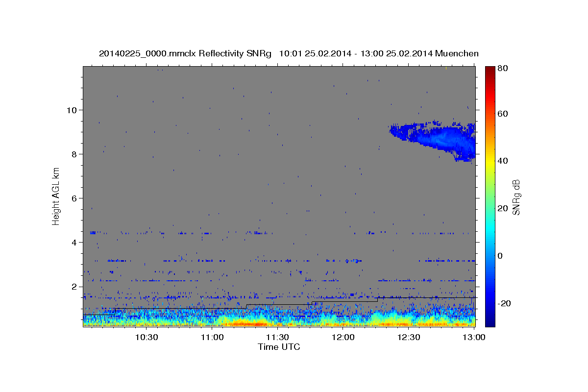588x392 pixels.
Task: Click the colorbar value 60
Action: 503,114
